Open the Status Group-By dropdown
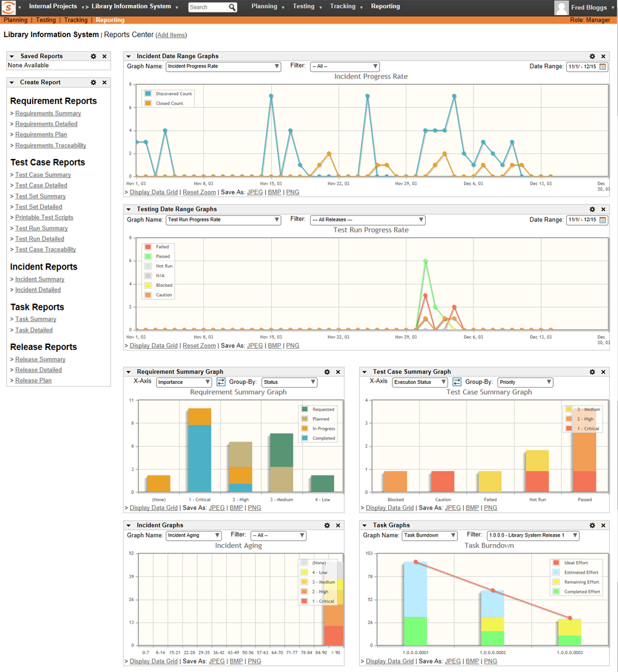The height and width of the screenshot is (672, 618). 289,382
